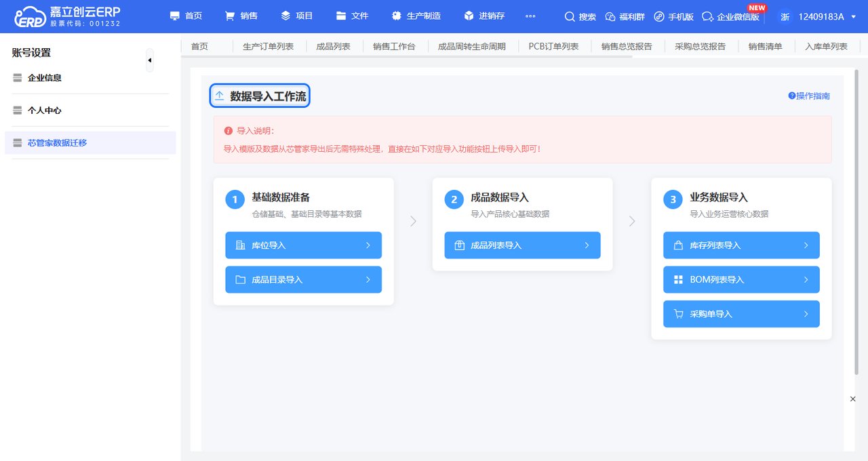Switch to the 成品周转生命周期 tab
The width and height of the screenshot is (868, 461).
click(x=472, y=47)
